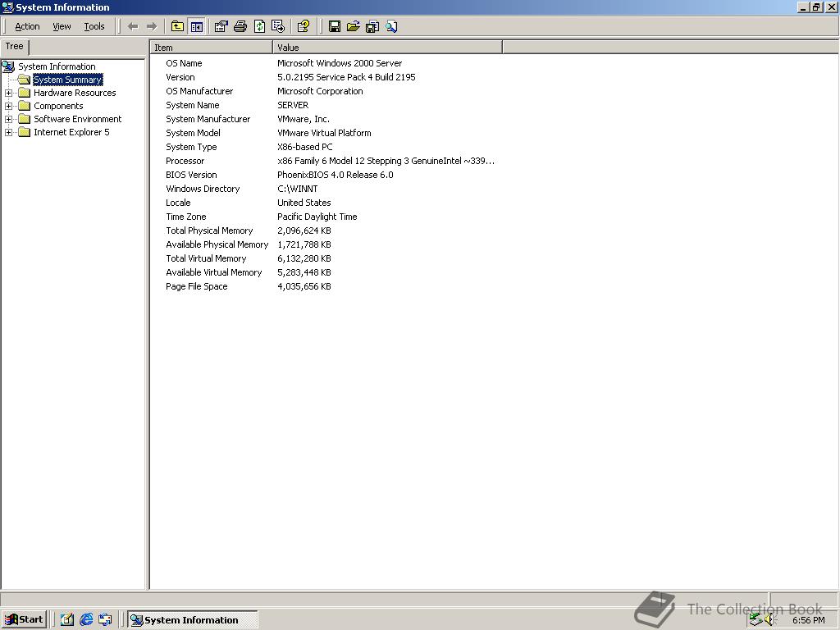The height and width of the screenshot is (630, 840).
Task: Open the Start menu
Action: [24, 620]
